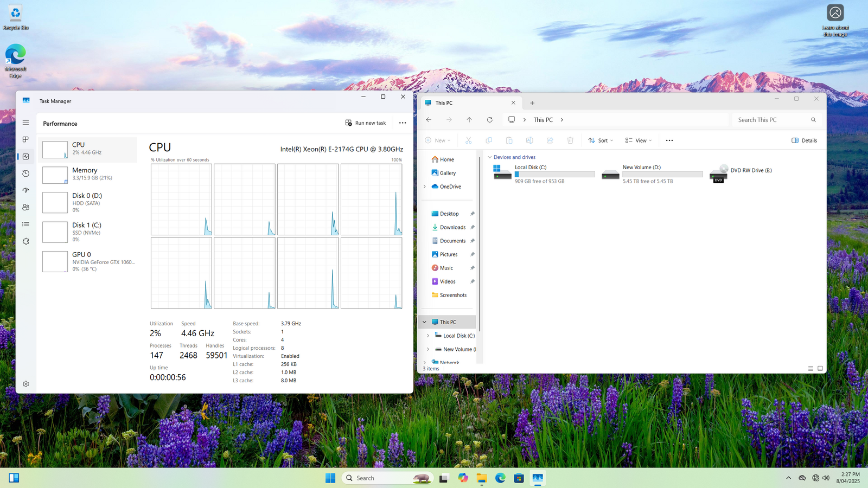
Task: Open the Processes page in Task Manager
Action: (x=25, y=140)
